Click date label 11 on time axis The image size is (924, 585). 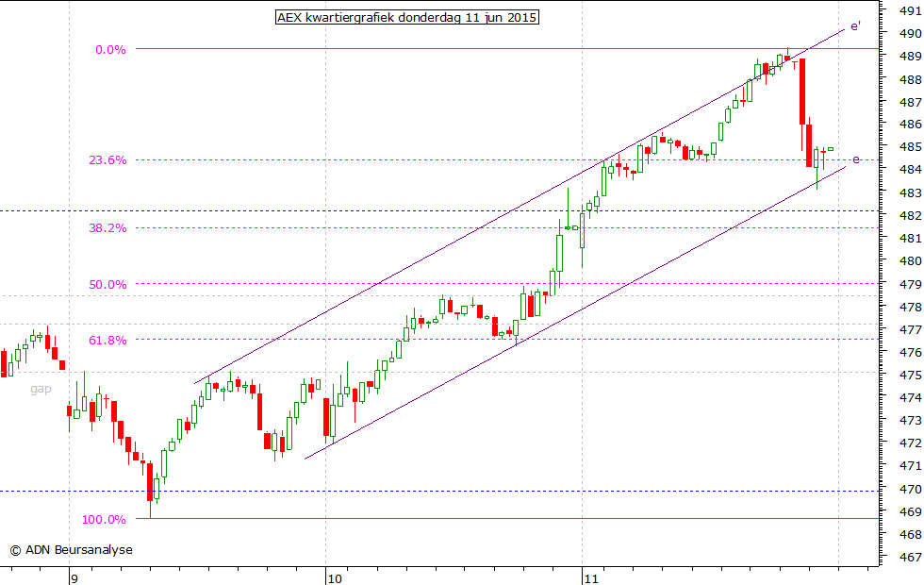pos(591,578)
